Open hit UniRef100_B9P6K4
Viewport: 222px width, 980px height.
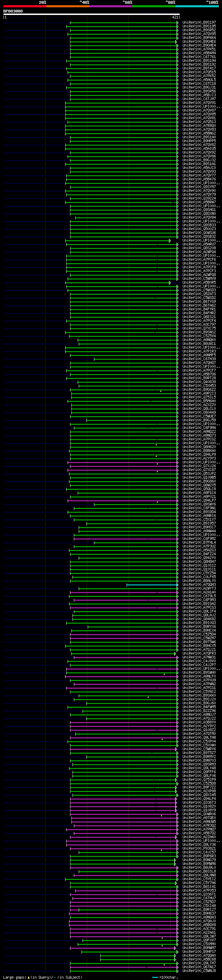click(199, 38)
